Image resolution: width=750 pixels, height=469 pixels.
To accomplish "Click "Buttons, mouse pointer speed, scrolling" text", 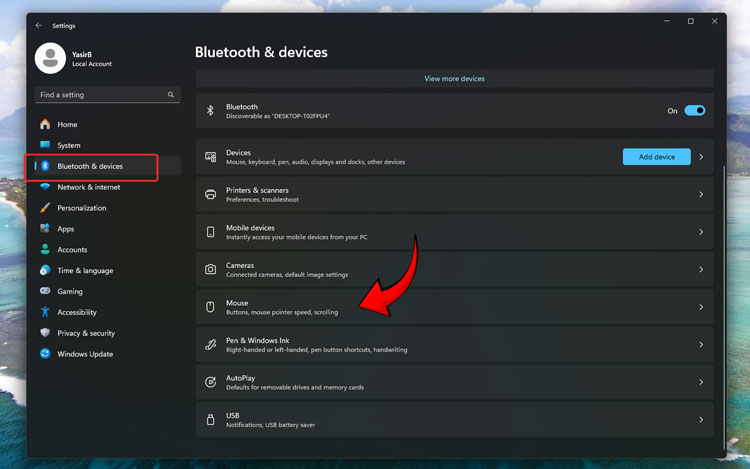I will tap(282, 312).
